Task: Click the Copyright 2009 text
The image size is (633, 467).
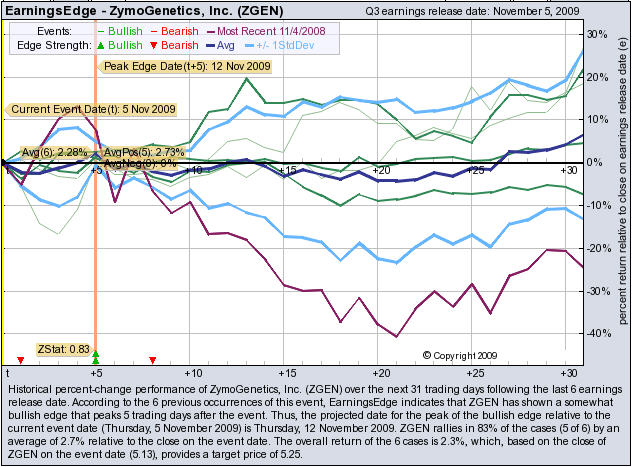Action: pos(463,355)
